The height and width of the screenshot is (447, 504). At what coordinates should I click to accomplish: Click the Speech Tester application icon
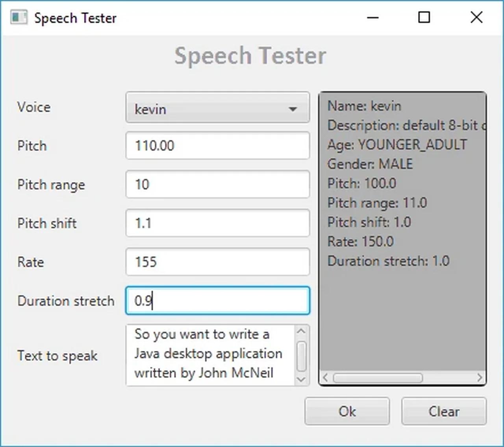pyautogui.click(x=18, y=17)
